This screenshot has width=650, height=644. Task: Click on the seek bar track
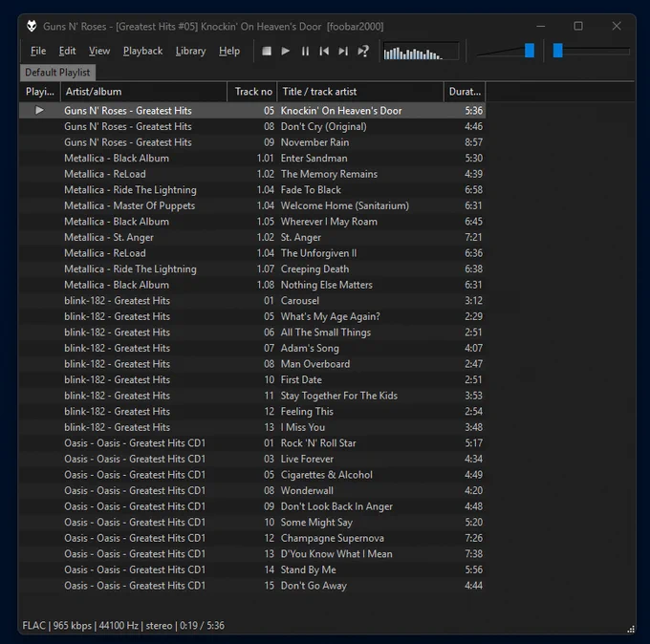pyautogui.click(x=592, y=51)
